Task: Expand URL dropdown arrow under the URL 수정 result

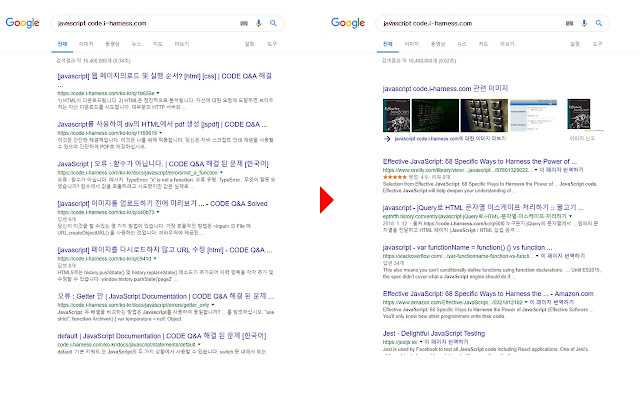Action: click(x=155, y=259)
